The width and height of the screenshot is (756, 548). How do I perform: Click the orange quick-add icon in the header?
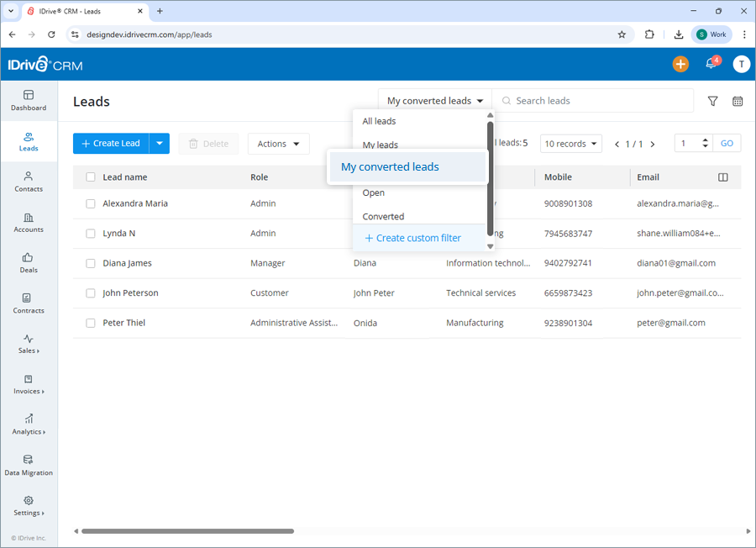[x=680, y=64]
